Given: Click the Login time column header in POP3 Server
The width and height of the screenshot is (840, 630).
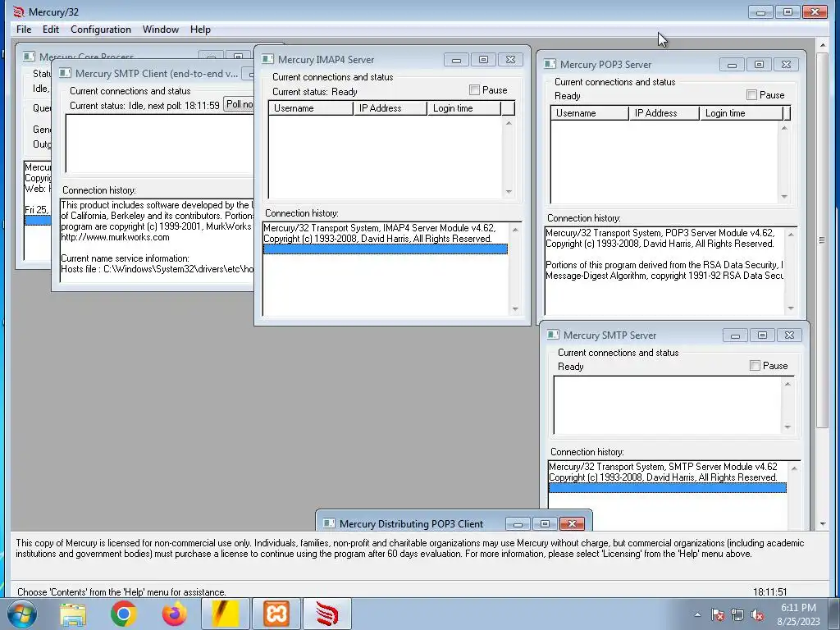Looking at the screenshot, I should (x=742, y=113).
